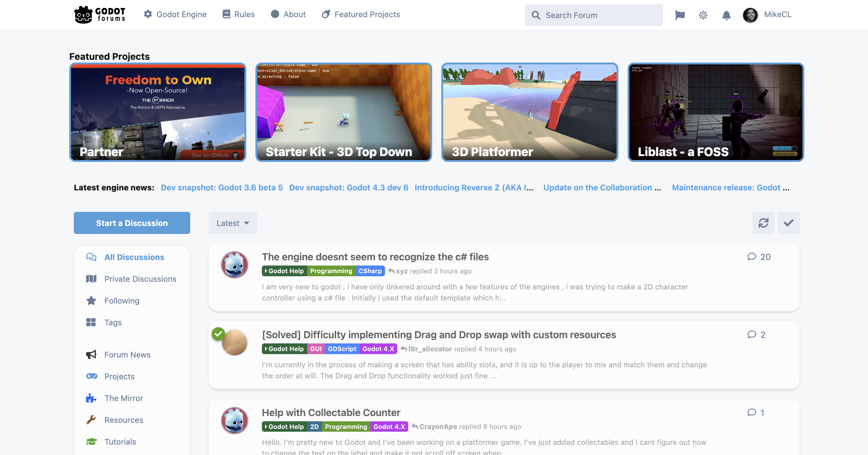Click the All Discussions speech bubbles icon
The height and width of the screenshot is (455, 868).
pos(91,257)
